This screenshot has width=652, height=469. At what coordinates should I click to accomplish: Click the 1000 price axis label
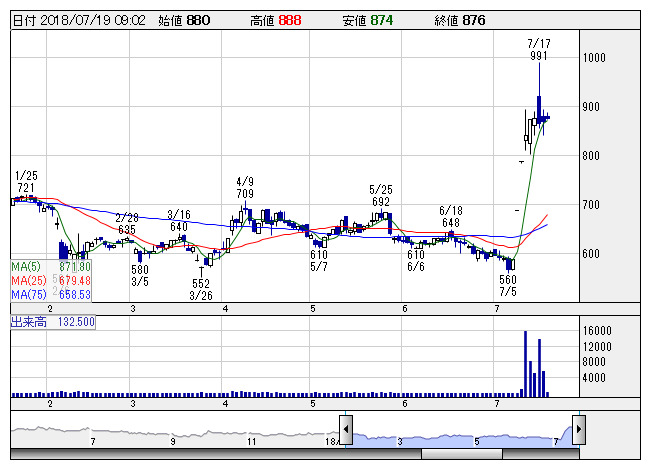point(596,58)
